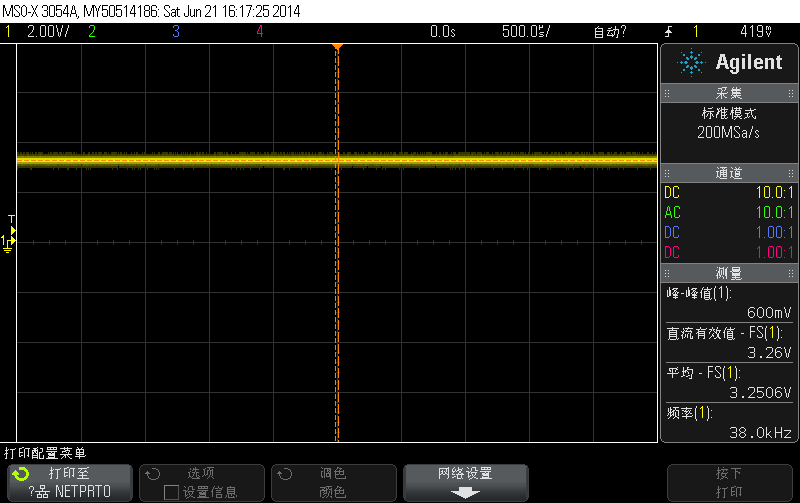Click the 500.0 timebase per division value
This screenshot has height=503, width=800.
point(526,32)
